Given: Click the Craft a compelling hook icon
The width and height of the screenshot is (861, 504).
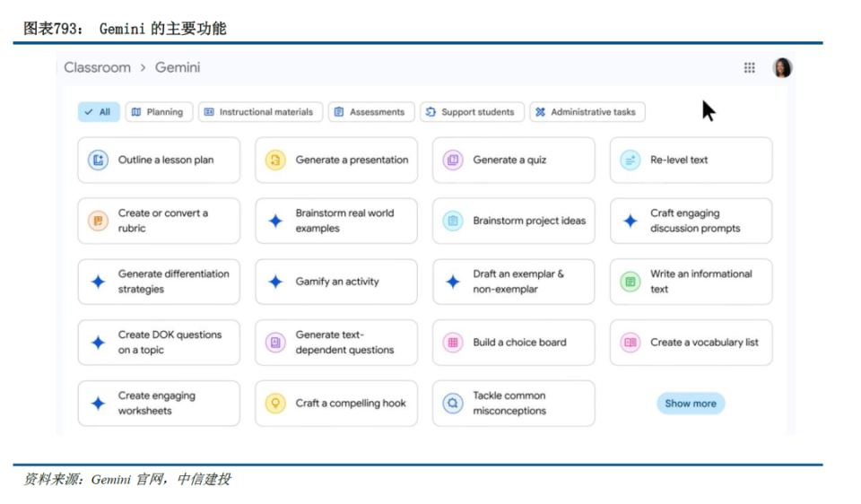Looking at the screenshot, I should [x=275, y=404].
